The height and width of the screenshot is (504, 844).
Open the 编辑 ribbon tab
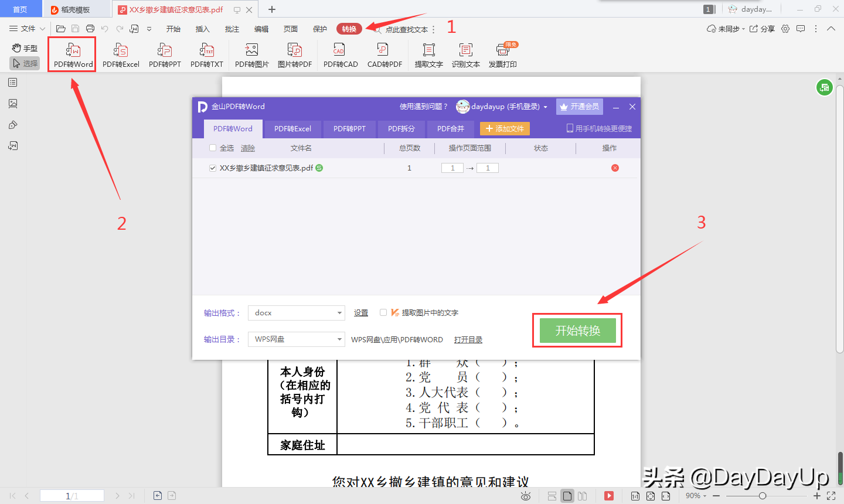tap(261, 29)
